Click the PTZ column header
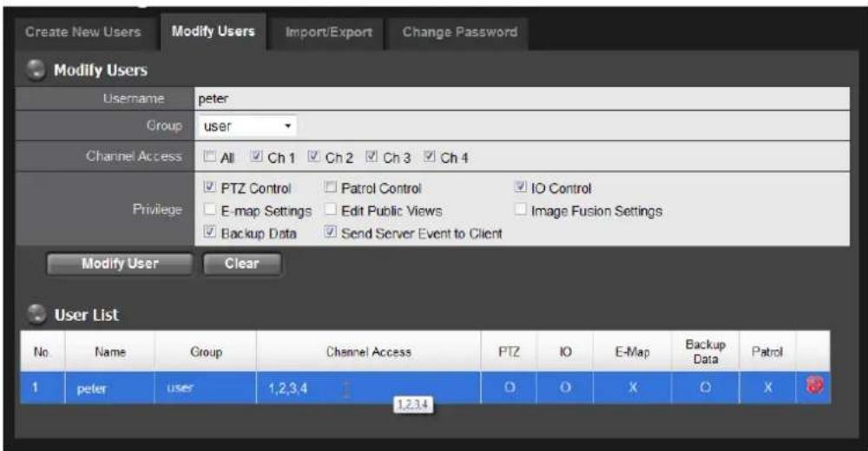868x451 pixels. 509,352
